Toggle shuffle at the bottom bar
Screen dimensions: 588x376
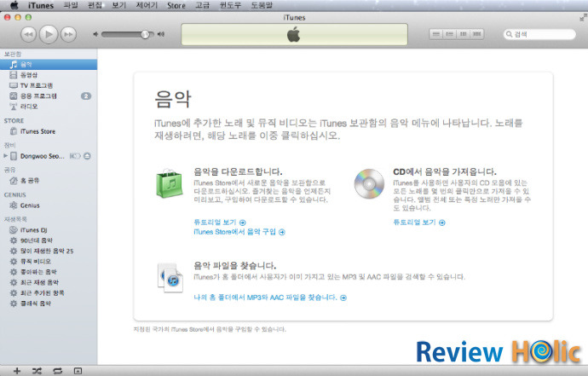pos(37,371)
